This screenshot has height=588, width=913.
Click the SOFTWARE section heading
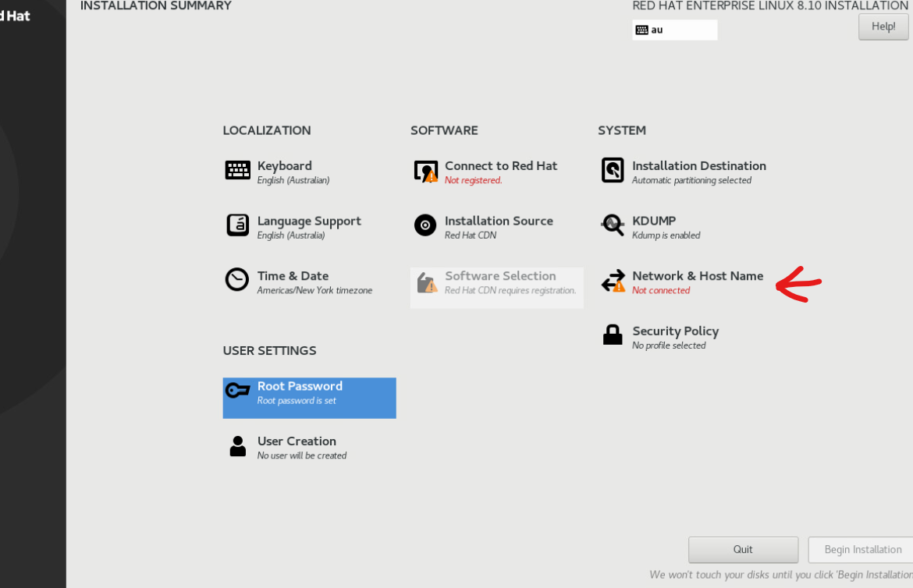pos(444,130)
